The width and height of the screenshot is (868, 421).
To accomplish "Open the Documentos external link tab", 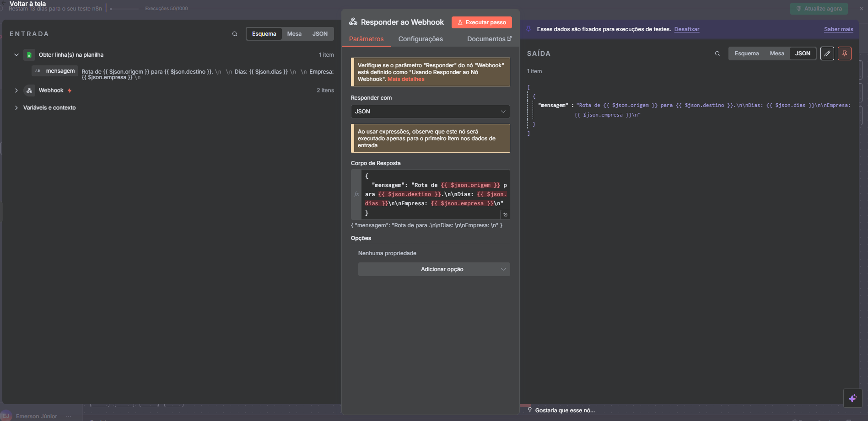I will (x=489, y=39).
